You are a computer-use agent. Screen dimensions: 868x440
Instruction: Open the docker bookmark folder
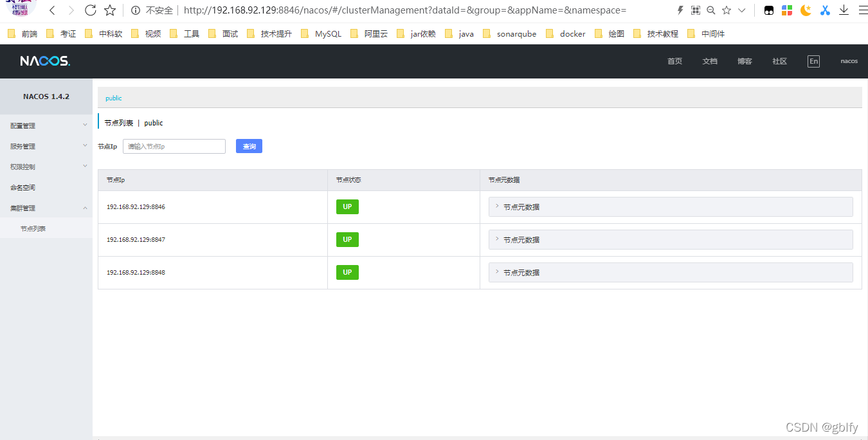pos(565,33)
